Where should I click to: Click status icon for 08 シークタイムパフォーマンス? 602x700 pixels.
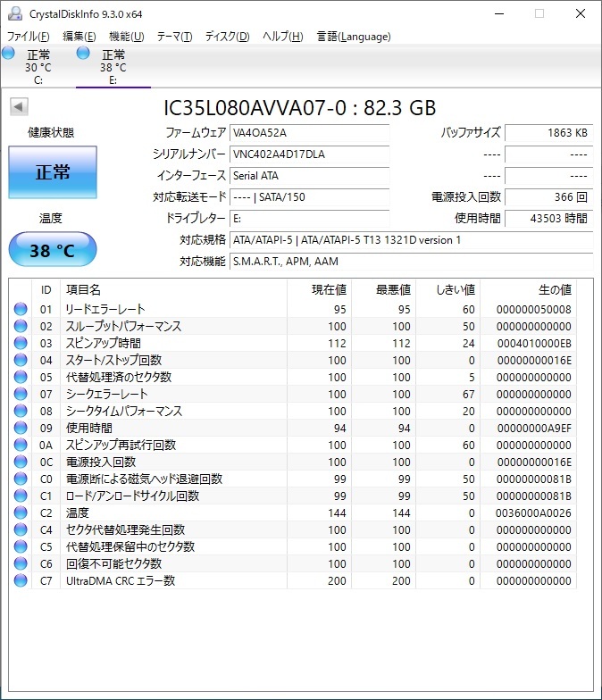point(21,411)
